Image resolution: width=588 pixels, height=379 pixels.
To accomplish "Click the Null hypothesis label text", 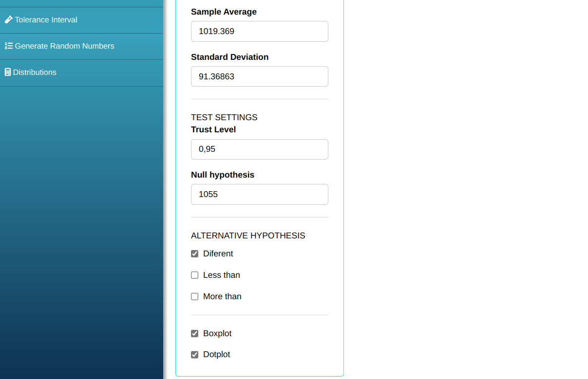I will (x=223, y=175).
